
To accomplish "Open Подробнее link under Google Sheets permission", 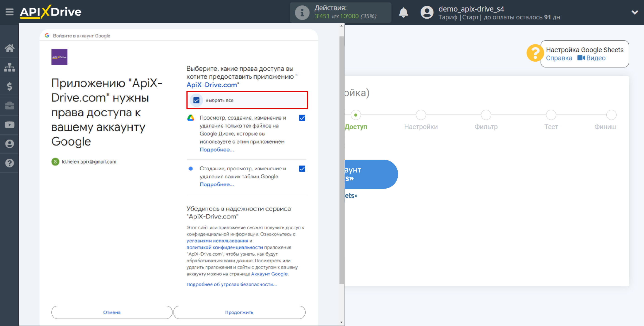I will (x=217, y=185).
